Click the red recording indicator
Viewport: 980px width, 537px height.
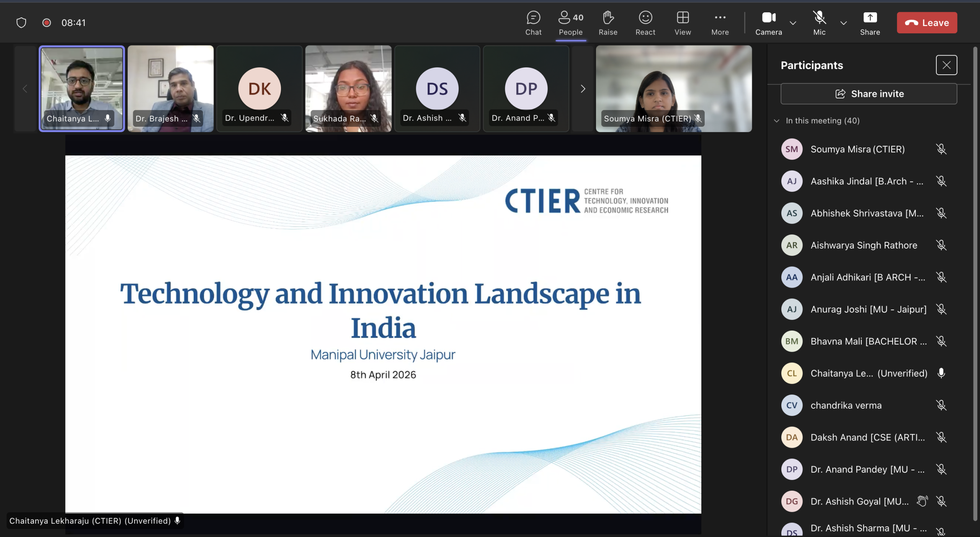(47, 23)
